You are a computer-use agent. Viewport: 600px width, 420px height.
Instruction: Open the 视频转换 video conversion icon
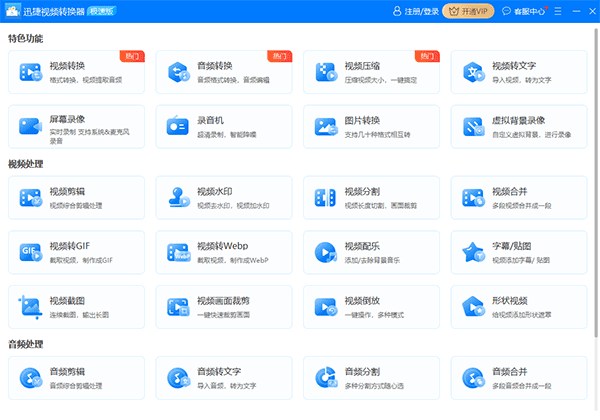[30, 72]
